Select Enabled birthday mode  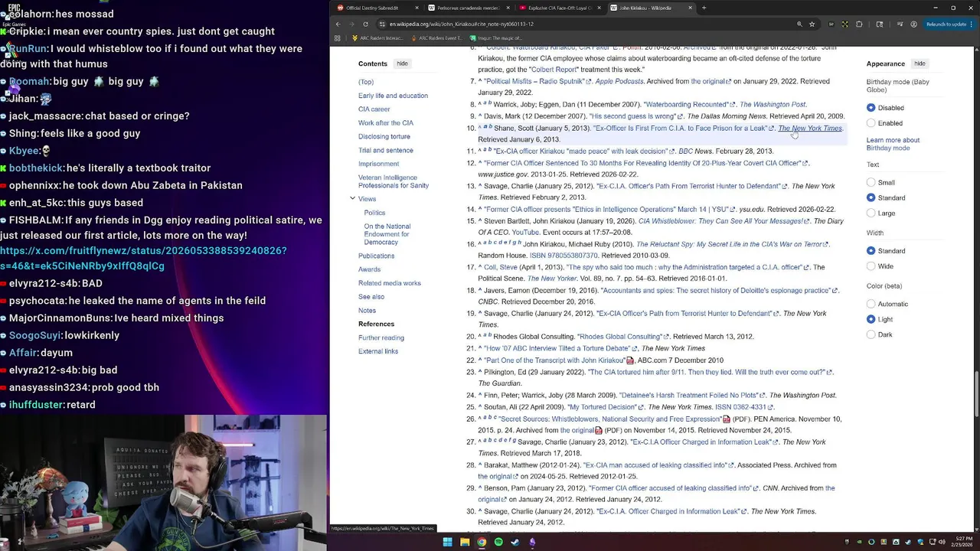point(871,123)
